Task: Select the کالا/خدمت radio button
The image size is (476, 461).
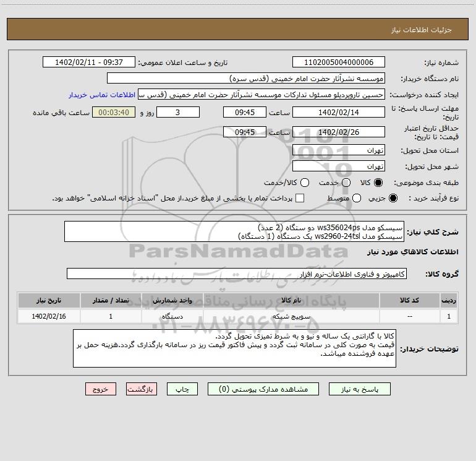Action: (305, 183)
